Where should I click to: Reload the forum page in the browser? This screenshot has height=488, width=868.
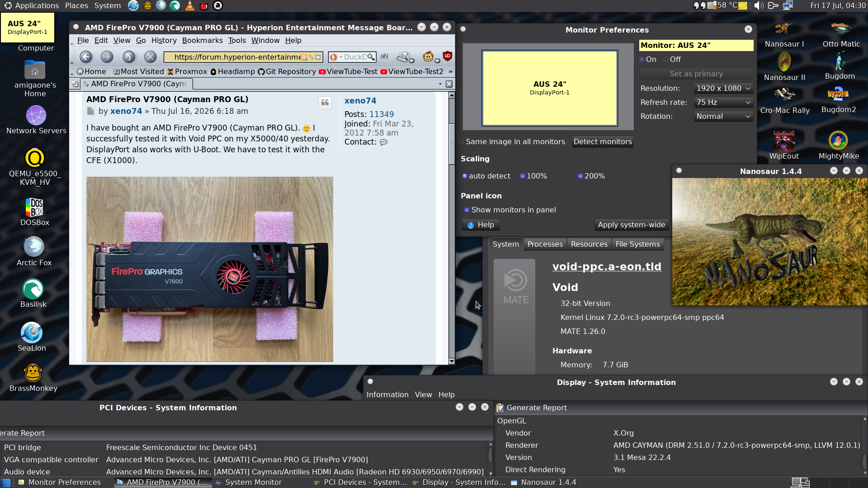point(128,57)
